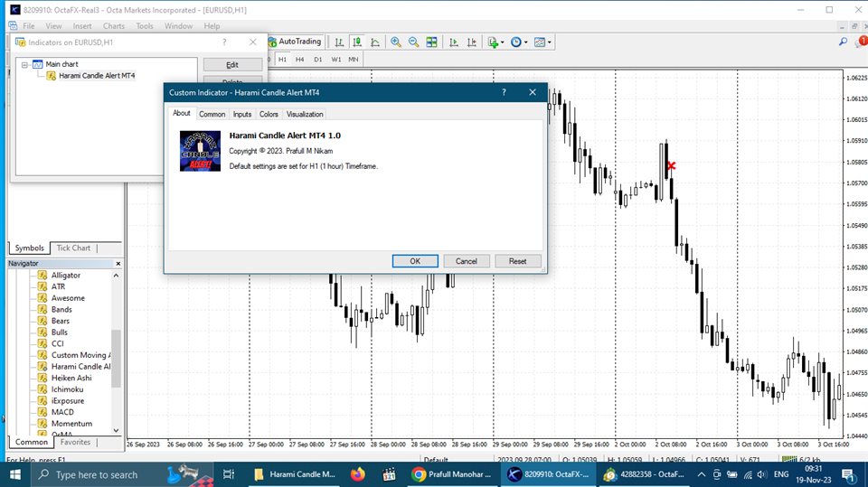This screenshot has width=868, height=487.
Task: Collapse the Main chart tree node
Action: (25, 65)
